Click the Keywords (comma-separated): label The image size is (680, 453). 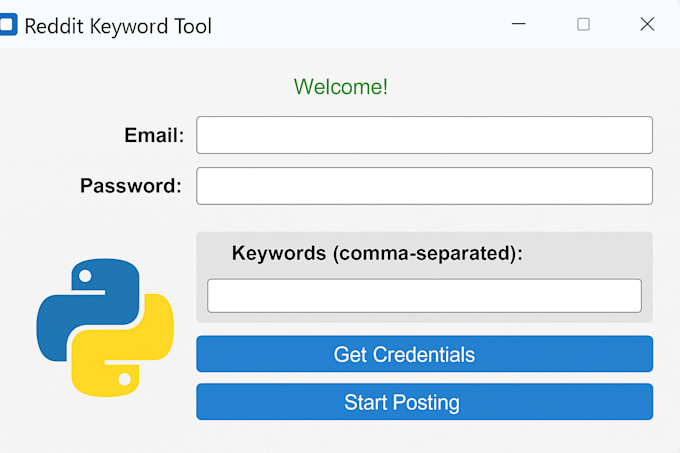pos(377,253)
